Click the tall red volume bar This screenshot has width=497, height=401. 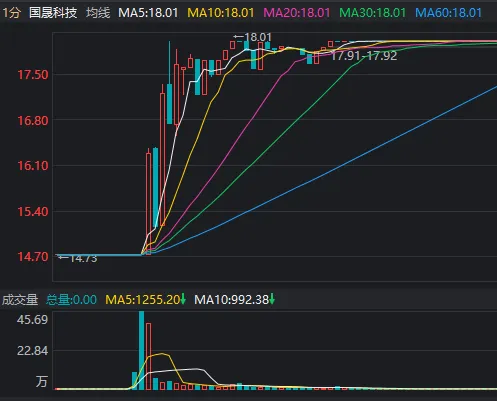click(149, 356)
